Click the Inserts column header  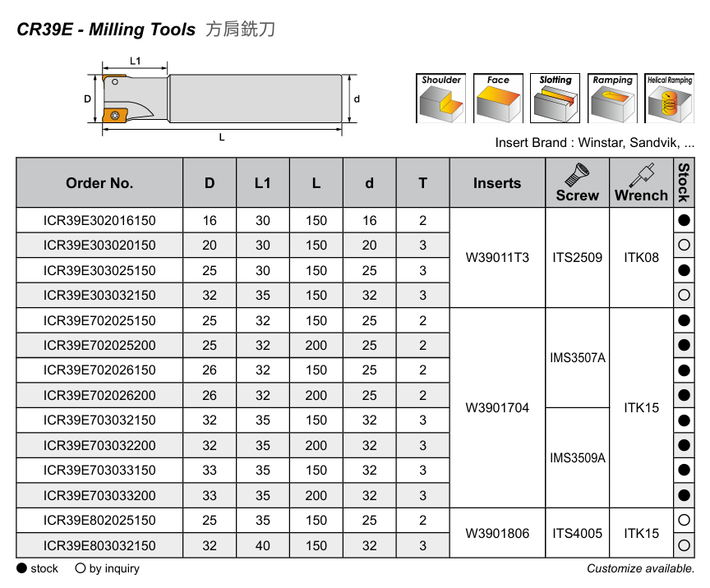pos(497,183)
